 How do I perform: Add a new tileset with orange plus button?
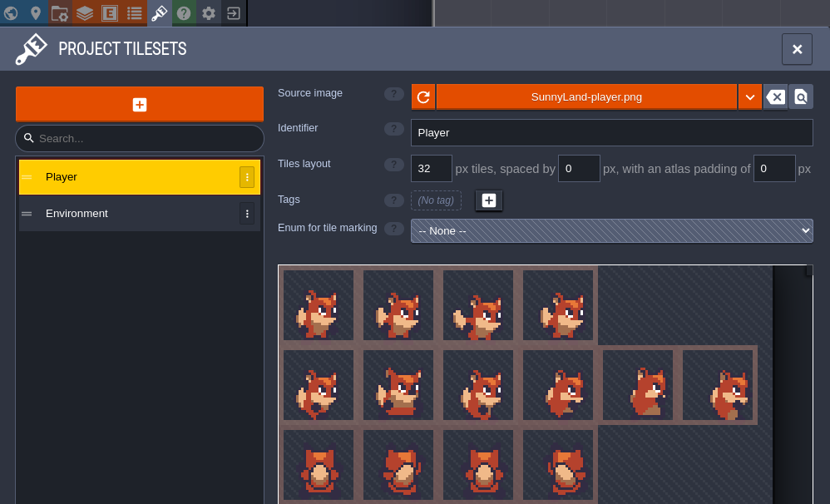tap(139, 105)
